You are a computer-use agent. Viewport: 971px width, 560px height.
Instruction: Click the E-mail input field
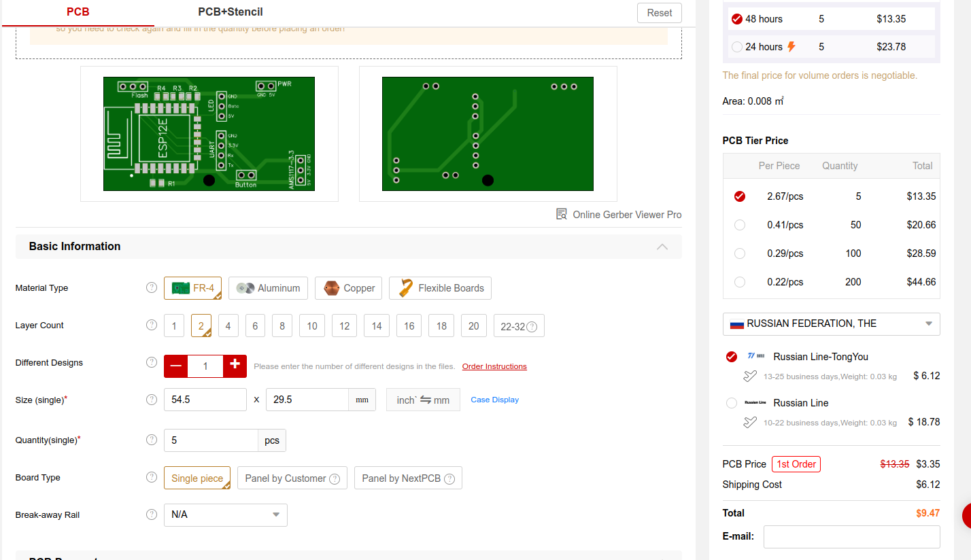(851, 536)
